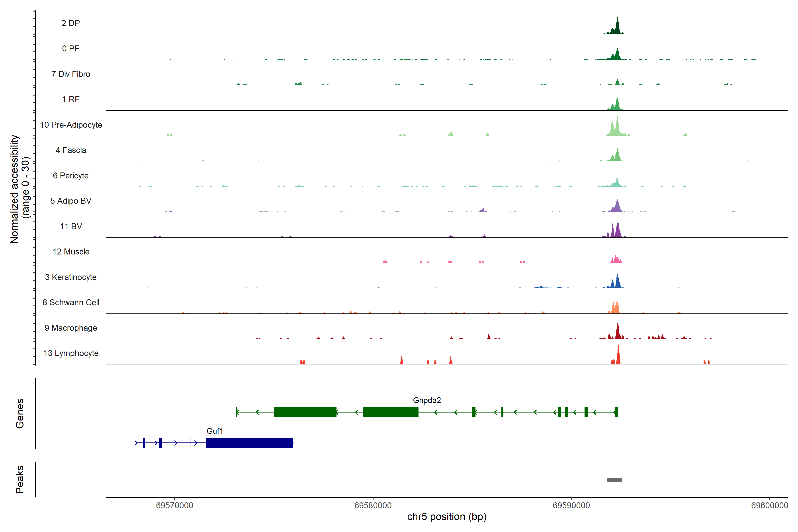Viewport: 798px width, 532px height.
Task: Click the 5 Adipo BV track label
Action: (71, 201)
